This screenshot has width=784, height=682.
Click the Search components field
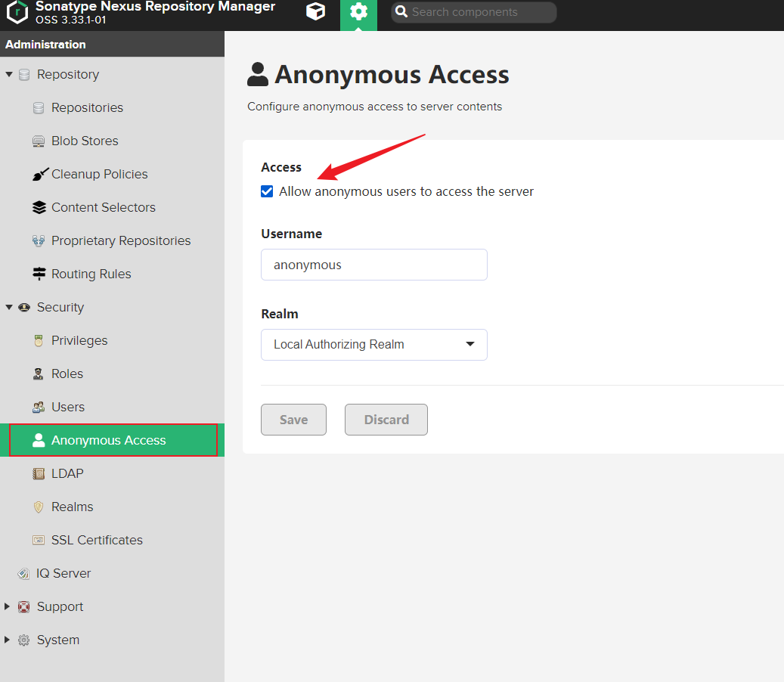(473, 12)
